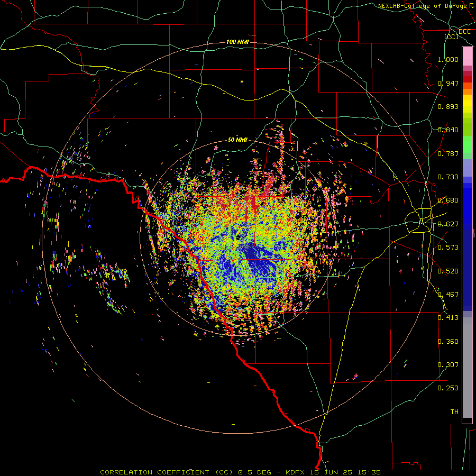
Task: Click the 0.733 legend value
Action: (x=448, y=177)
